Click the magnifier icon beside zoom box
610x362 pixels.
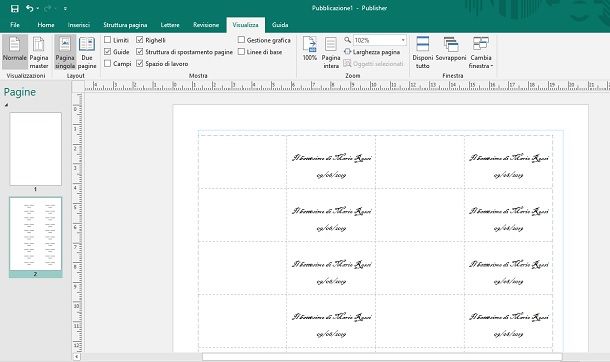(347, 40)
